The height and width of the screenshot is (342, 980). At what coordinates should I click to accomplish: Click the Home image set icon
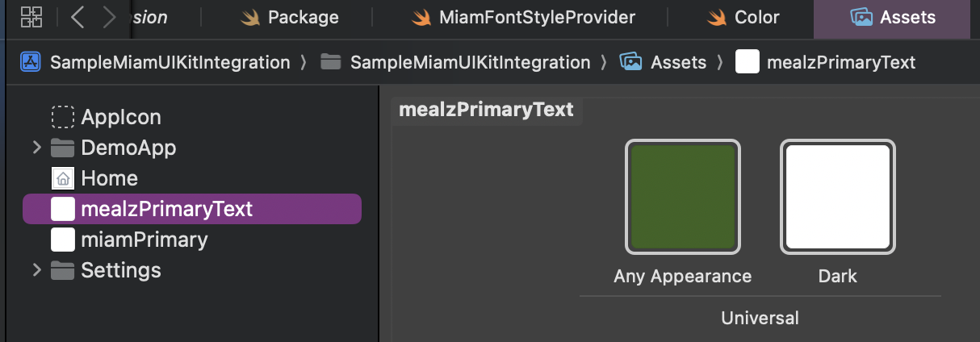tap(63, 178)
